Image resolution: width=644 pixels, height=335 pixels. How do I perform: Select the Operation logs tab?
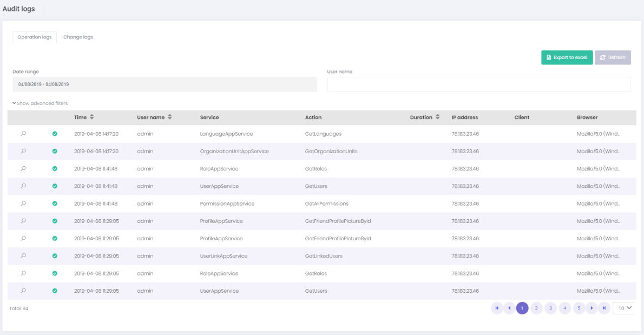pos(34,37)
